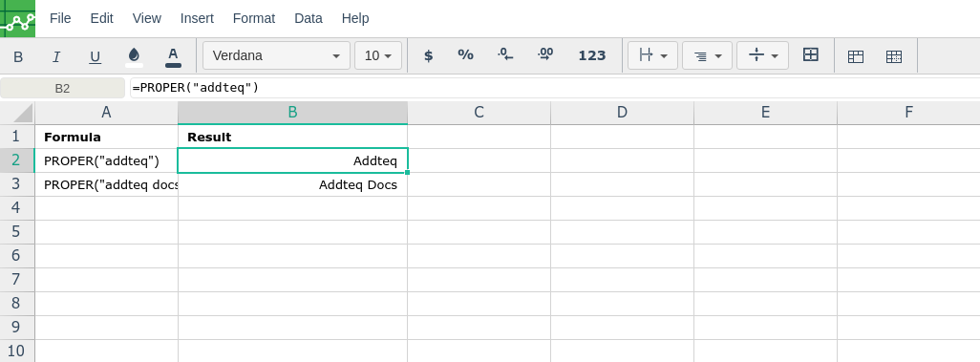Toggle bold formatting with B icon

coord(18,57)
